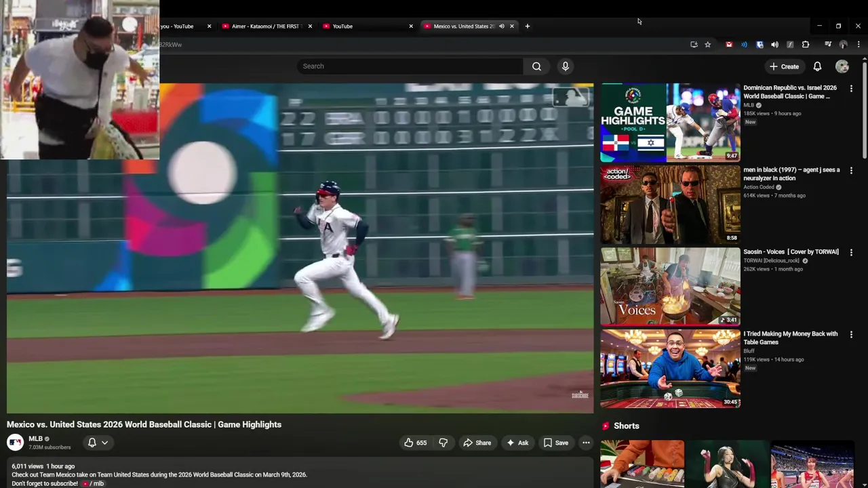This screenshot has height=488, width=868.
Task: Open options for Dominican Republic vs. Israel video
Action: coord(851,88)
